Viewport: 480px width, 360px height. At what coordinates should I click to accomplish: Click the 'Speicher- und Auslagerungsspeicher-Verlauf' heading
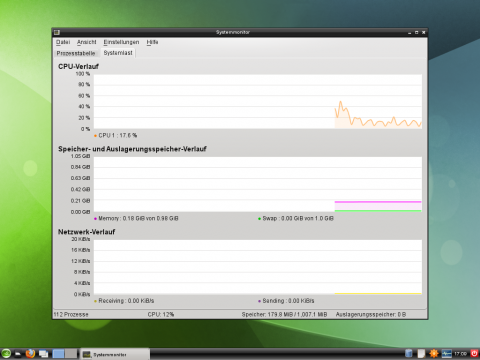132,149
